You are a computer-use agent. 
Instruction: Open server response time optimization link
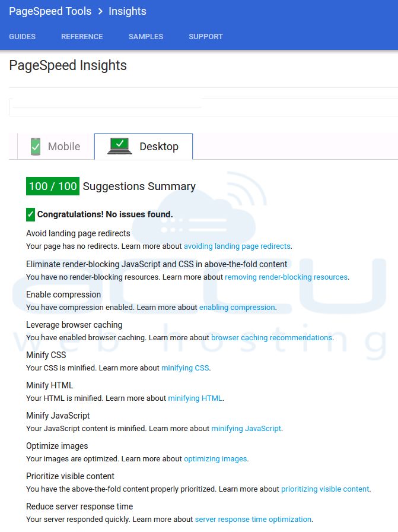pyautogui.click(x=253, y=520)
